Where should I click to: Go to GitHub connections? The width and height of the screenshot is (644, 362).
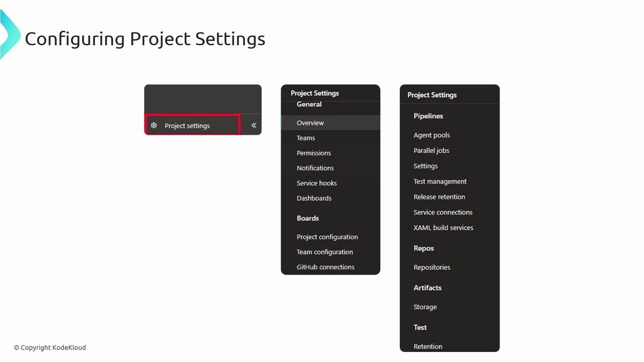(x=326, y=267)
